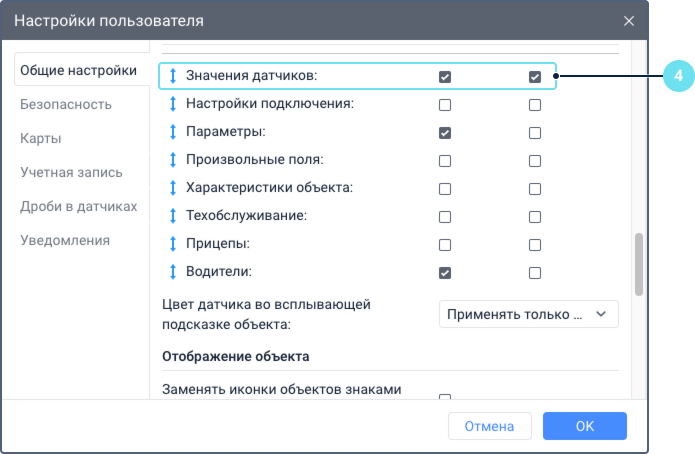695x454 pixels.
Task: Click reorder arrow icon beside Произвольные поля
Action: pyautogui.click(x=173, y=160)
